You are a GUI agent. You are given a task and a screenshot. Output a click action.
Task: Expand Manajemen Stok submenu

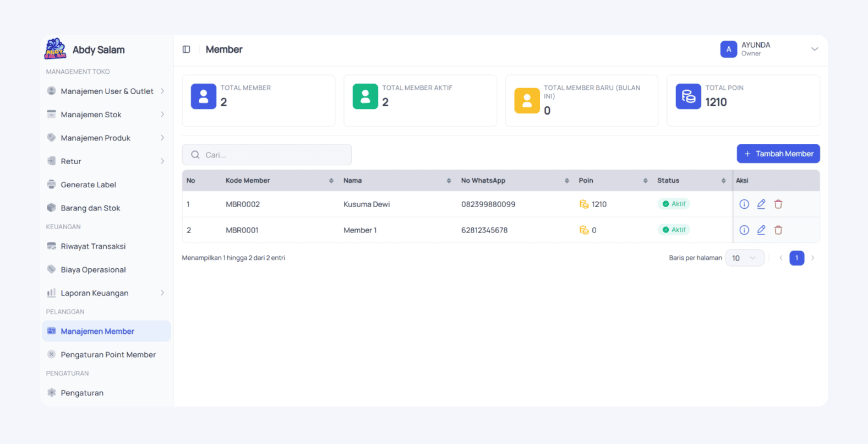162,115
